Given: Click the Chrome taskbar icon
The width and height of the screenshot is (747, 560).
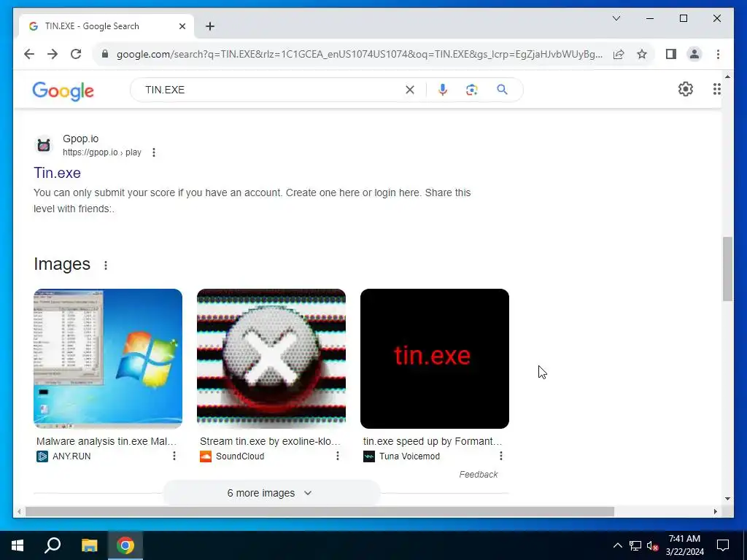Looking at the screenshot, I should point(125,545).
